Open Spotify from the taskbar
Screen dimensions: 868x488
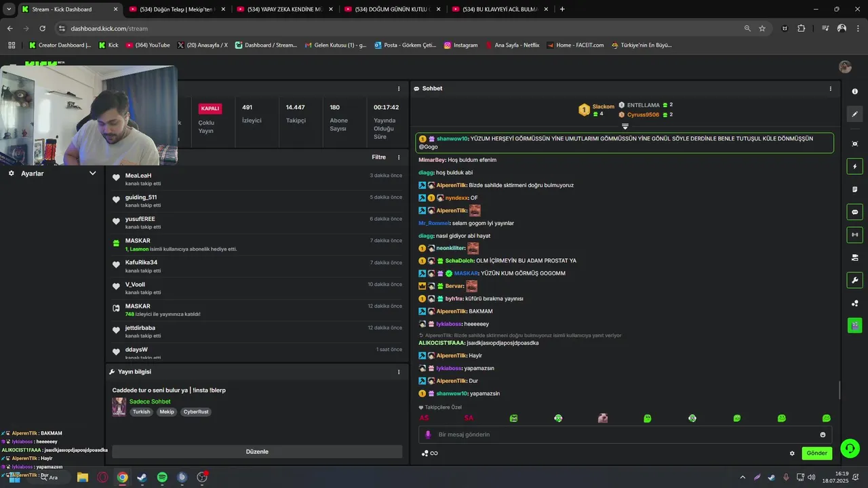162,477
